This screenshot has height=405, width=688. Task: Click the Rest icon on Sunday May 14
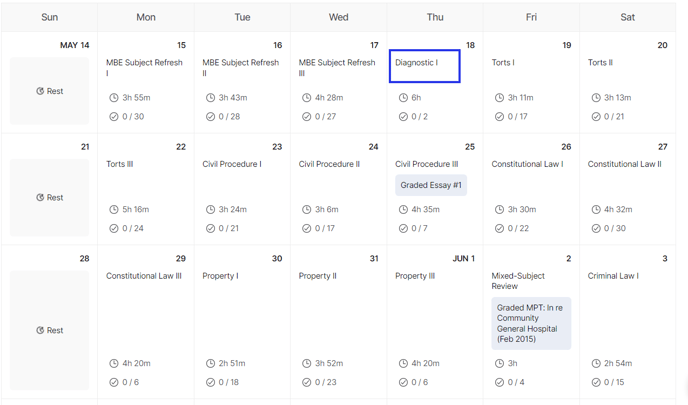(40, 91)
